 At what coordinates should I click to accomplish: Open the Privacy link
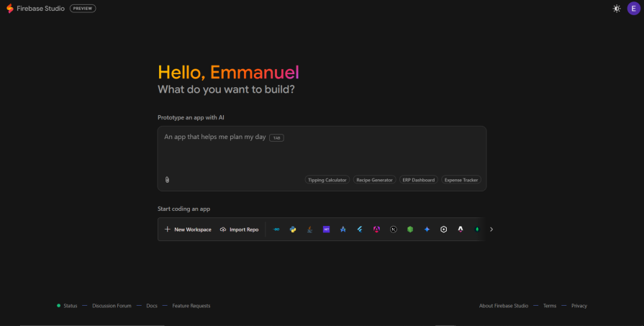(579, 306)
